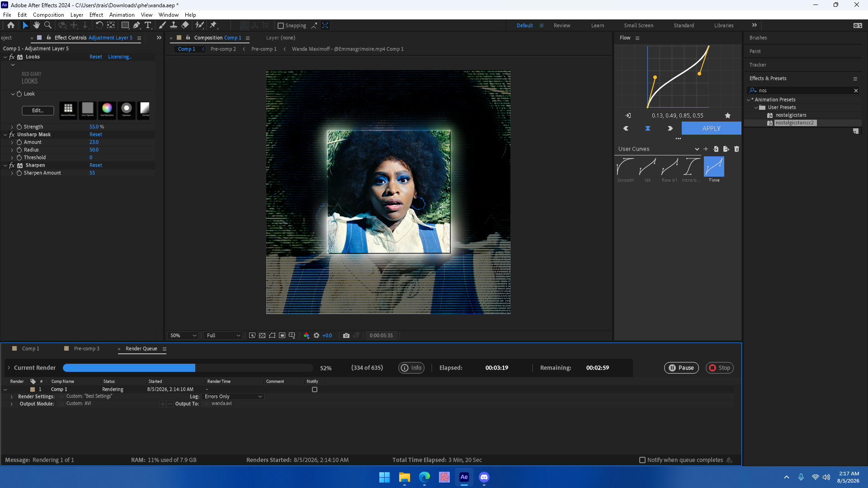Click the snapshot camera icon
Viewport: 868px width, 488px height.
(x=346, y=335)
